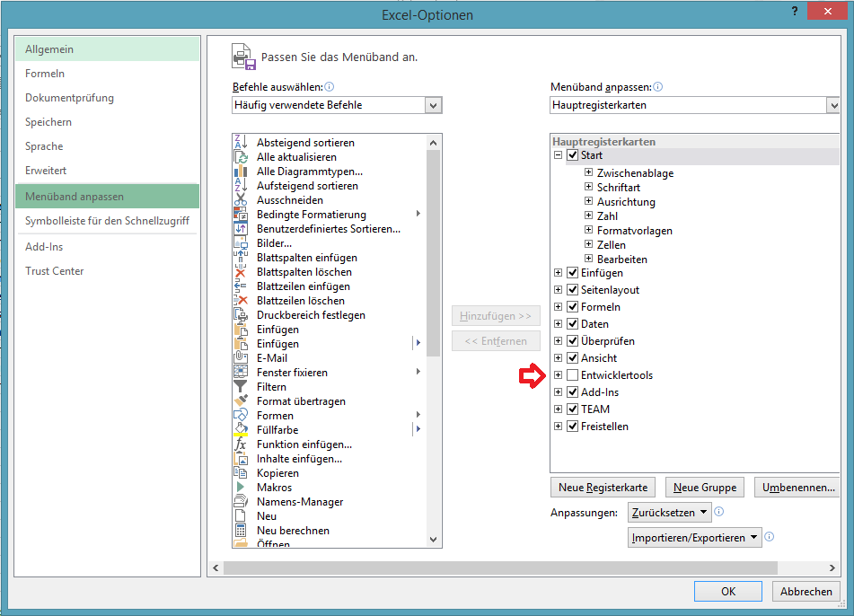Click the dialog help question mark

click(x=795, y=11)
